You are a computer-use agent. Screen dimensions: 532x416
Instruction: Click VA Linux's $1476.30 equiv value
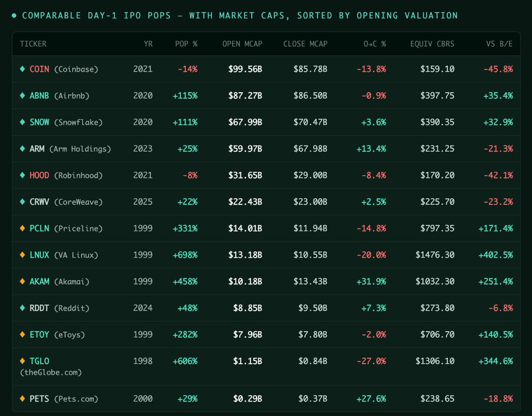[435, 255]
